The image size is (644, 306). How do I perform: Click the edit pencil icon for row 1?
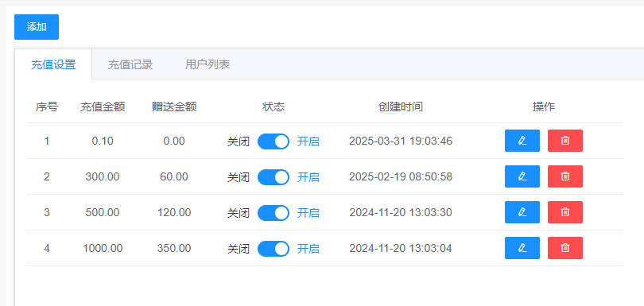click(x=522, y=141)
